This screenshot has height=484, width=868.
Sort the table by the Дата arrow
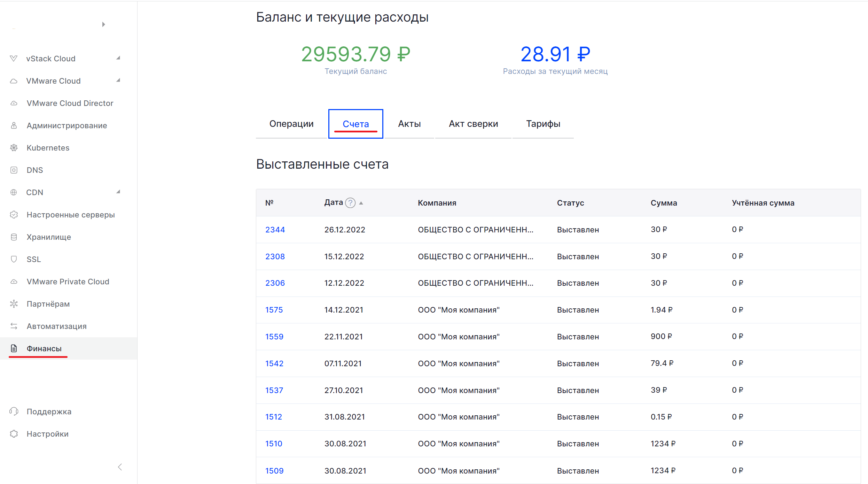pos(361,203)
